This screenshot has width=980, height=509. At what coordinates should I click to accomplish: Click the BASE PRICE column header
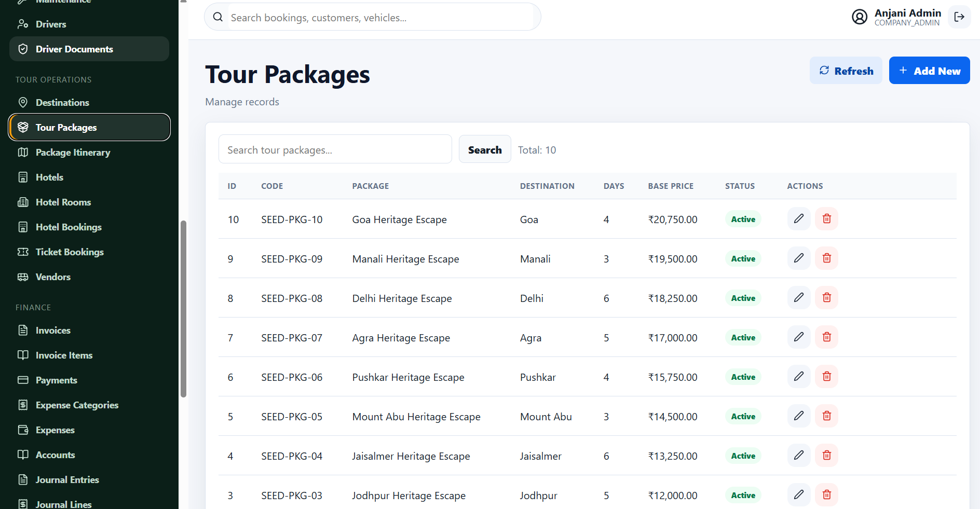coord(671,186)
